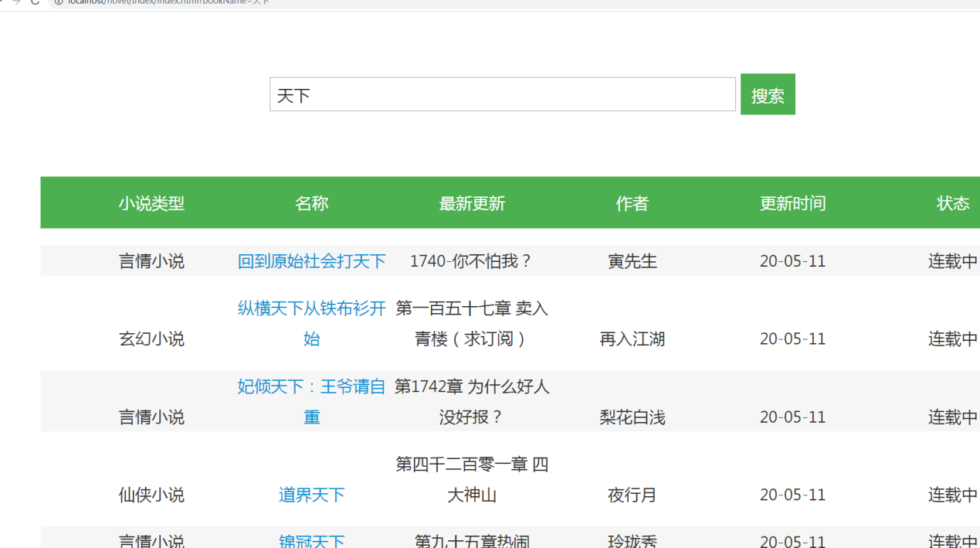The width and height of the screenshot is (980, 548).
Task: Click the browser forward arrow
Action: pos(16,2)
